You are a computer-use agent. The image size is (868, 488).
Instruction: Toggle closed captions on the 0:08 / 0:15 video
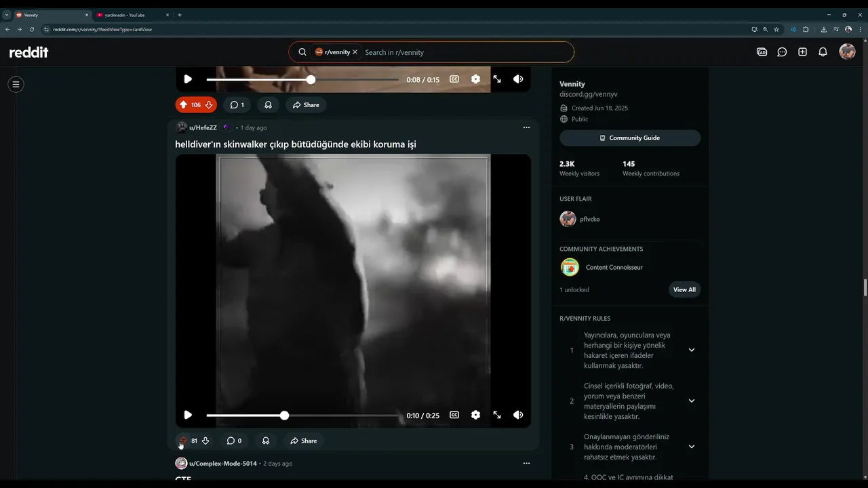point(454,79)
